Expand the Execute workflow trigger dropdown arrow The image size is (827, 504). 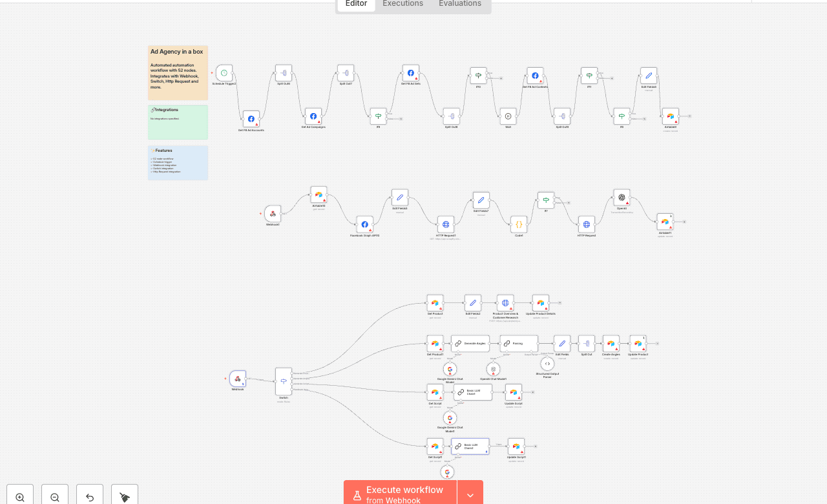(470, 495)
